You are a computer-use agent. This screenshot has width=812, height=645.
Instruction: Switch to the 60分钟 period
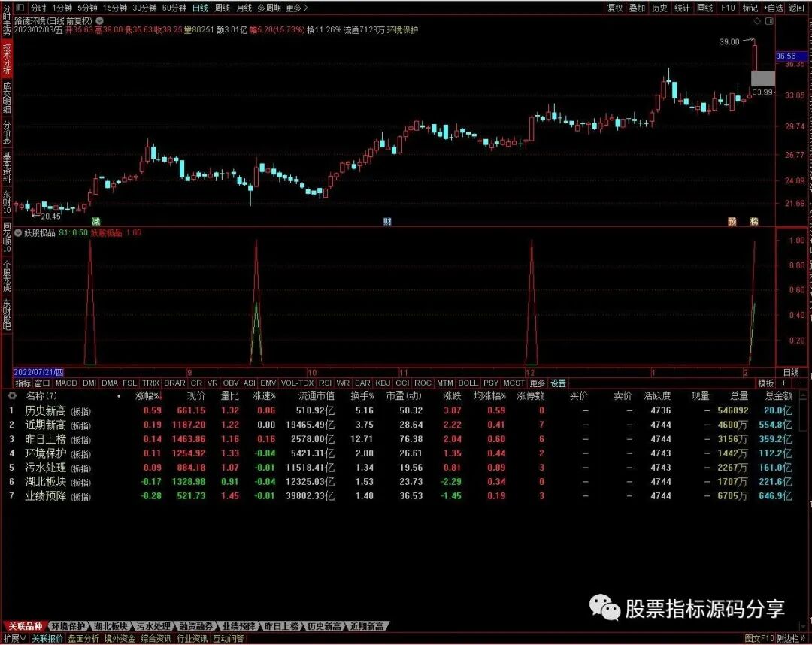(174, 8)
